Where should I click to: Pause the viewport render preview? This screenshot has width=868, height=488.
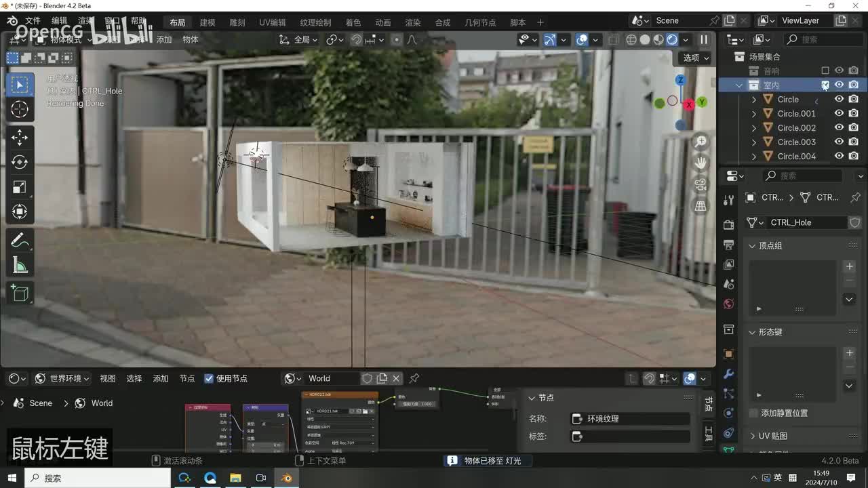(704, 39)
